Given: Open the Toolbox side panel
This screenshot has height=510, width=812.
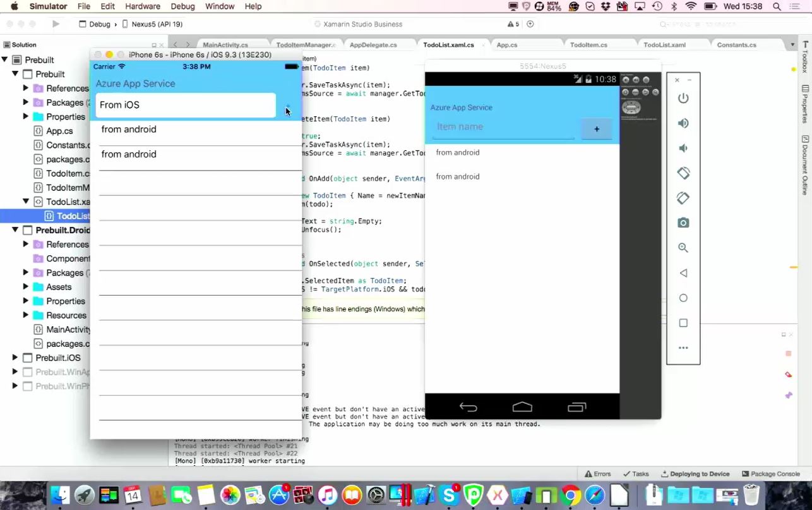Looking at the screenshot, I should 805,57.
